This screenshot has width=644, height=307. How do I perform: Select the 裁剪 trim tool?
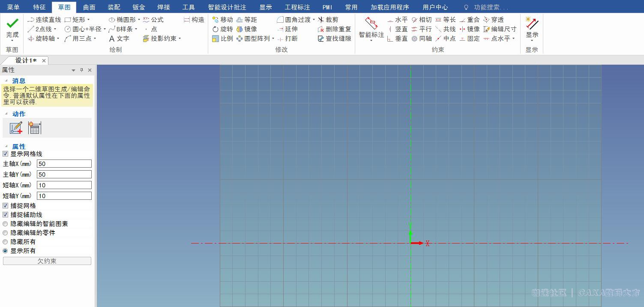click(328, 20)
